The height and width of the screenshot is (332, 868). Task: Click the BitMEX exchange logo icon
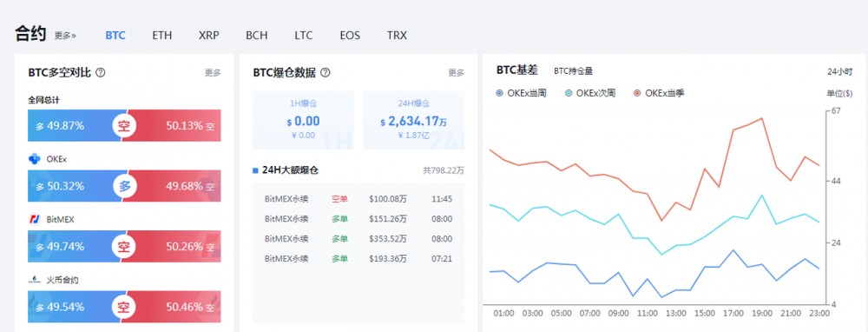(35, 220)
